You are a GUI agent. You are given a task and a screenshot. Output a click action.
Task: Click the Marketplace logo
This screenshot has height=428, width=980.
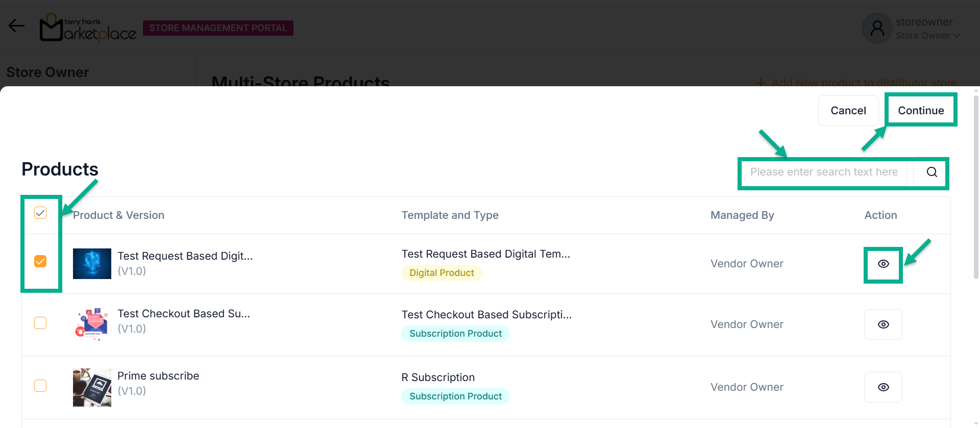pos(88,28)
